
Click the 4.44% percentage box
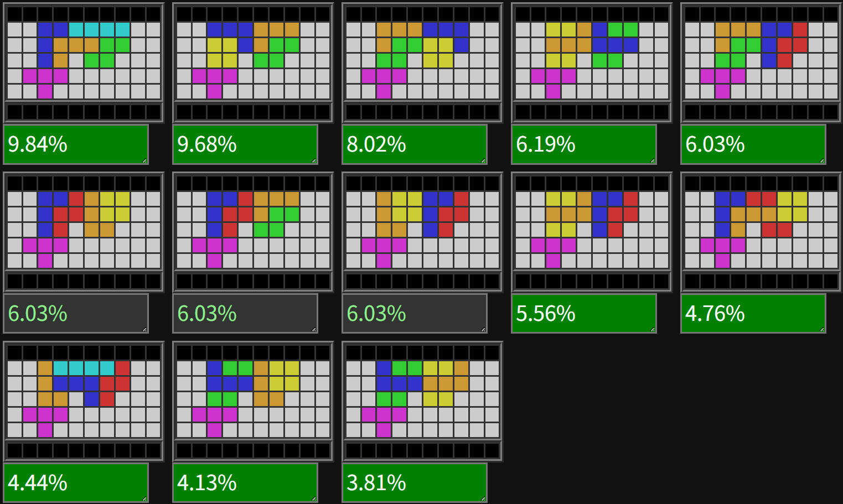click(76, 483)
